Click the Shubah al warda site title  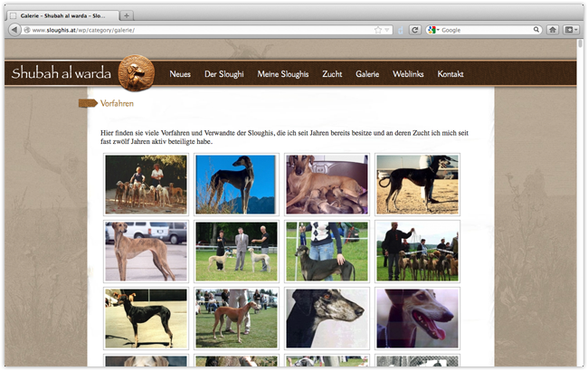(x=62, y=72)
